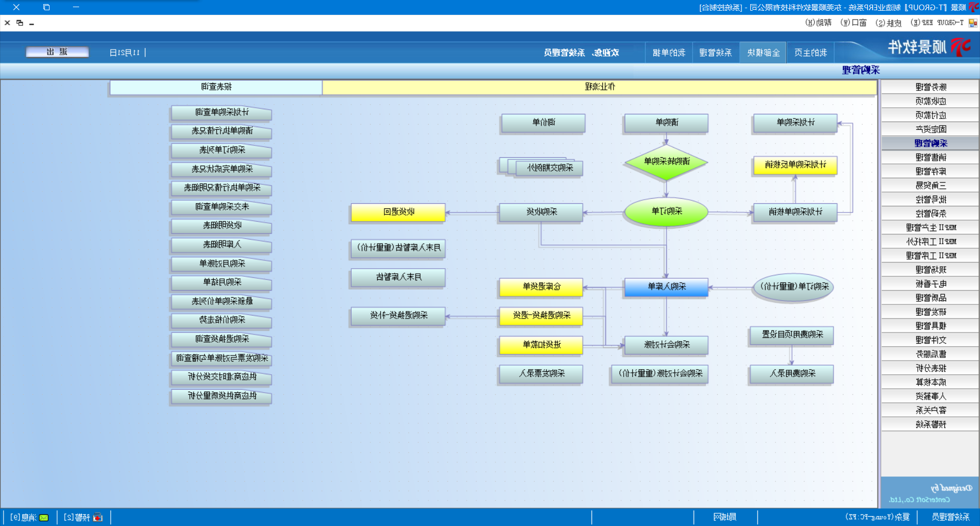Click the T-GROUP ERP menu bar icon

point(973,23)
